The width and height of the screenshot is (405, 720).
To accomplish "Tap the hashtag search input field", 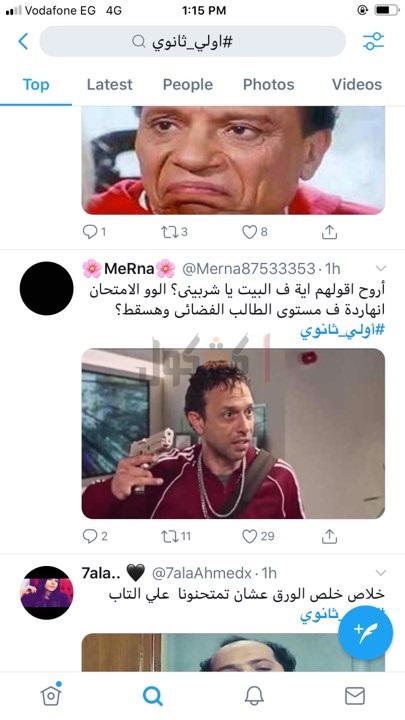I will (x=192, y=41).
